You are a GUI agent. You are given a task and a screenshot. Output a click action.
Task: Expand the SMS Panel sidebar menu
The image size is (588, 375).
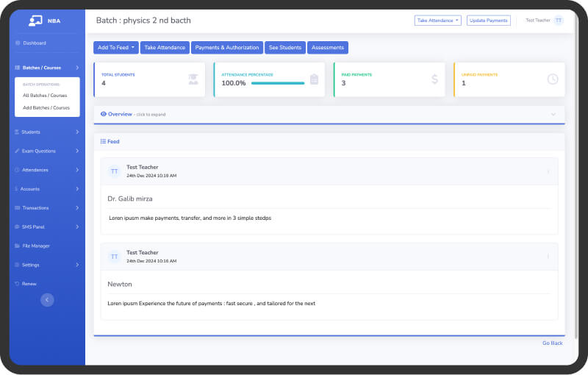[x=47, y=226]
